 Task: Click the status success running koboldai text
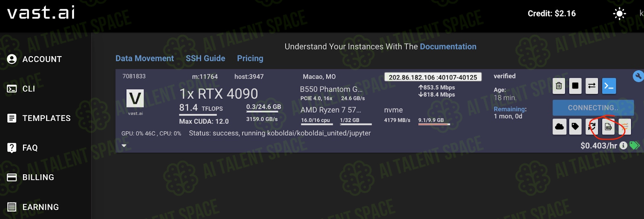click(x=280, y=133)
